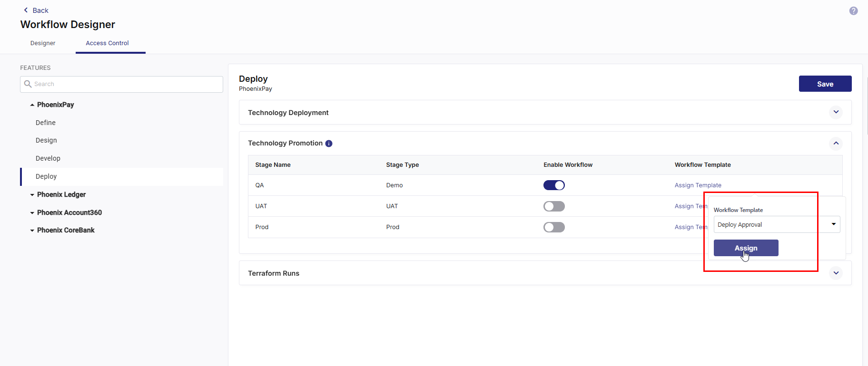This screenshot has height=366, width=868.
Task: Click the Technology Promotion info icon
Action: 329,144
